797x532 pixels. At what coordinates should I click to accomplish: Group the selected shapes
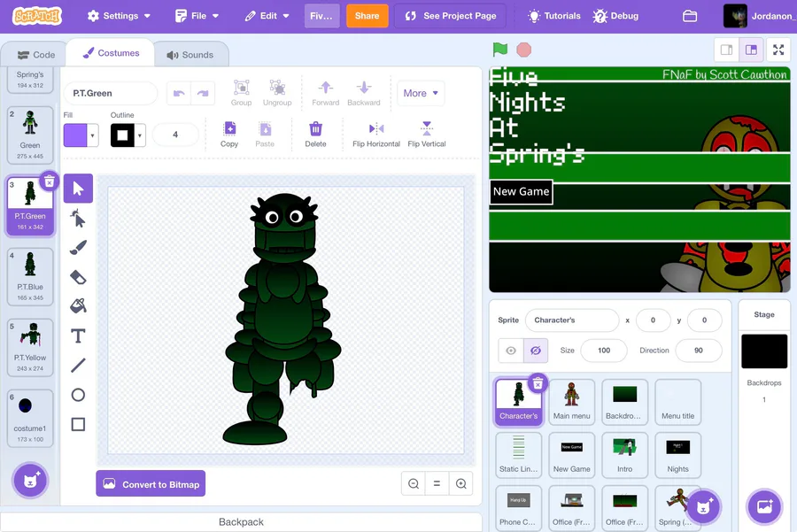click(x=241, y=93)
